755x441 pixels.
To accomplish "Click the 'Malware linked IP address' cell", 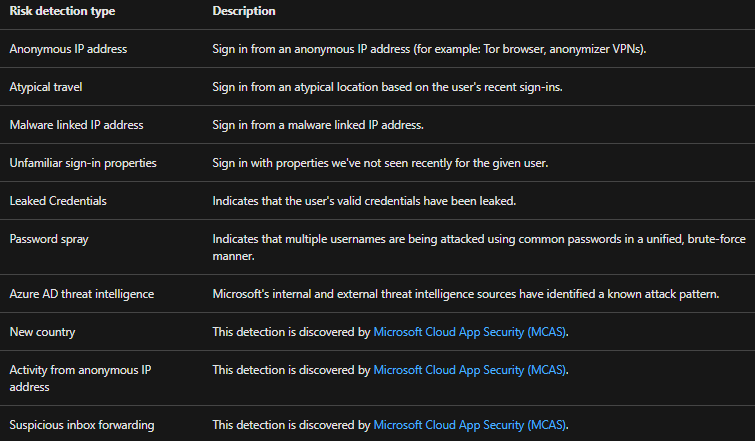I will point(76,125).
